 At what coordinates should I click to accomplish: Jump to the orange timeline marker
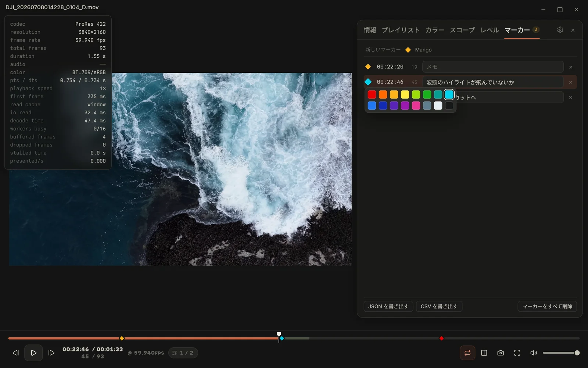tap(122, 338)
